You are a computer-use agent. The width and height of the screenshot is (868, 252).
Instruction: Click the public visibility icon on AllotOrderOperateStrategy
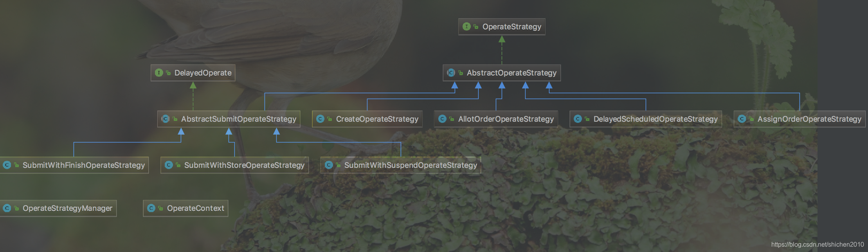(x=452, y=119)
